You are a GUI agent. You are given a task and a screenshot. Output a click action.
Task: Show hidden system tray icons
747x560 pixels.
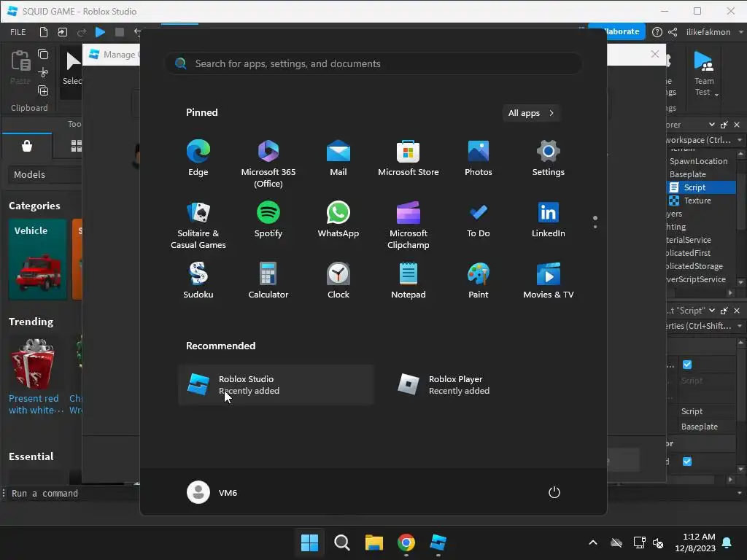[592, 542]
